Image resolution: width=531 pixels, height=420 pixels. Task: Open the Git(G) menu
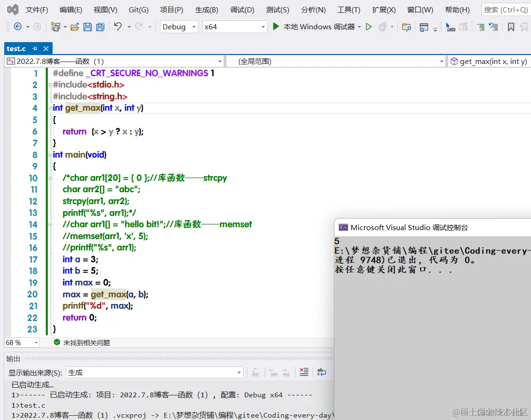138,10
